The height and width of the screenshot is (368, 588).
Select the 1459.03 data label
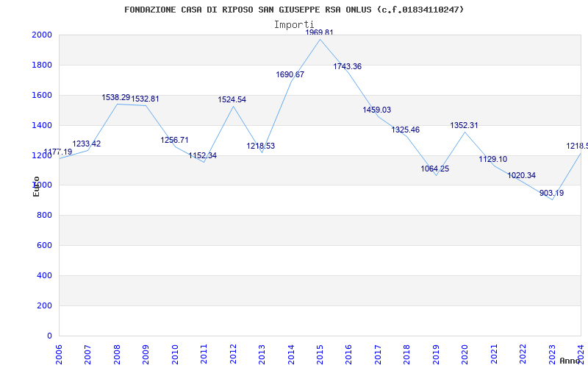(x=376, y=110)
